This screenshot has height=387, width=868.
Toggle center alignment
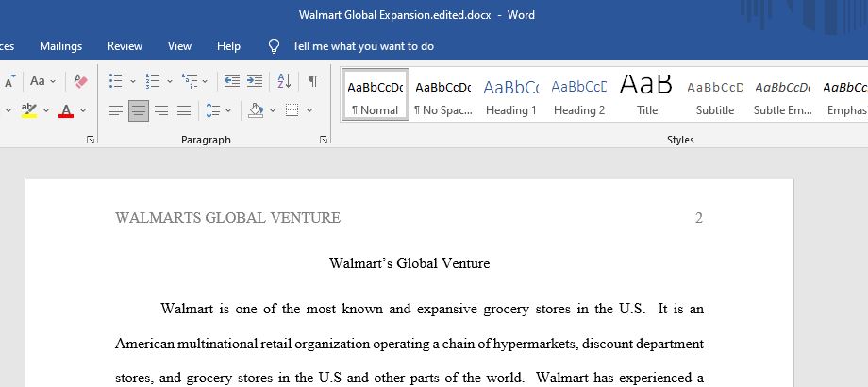[139, 110]
